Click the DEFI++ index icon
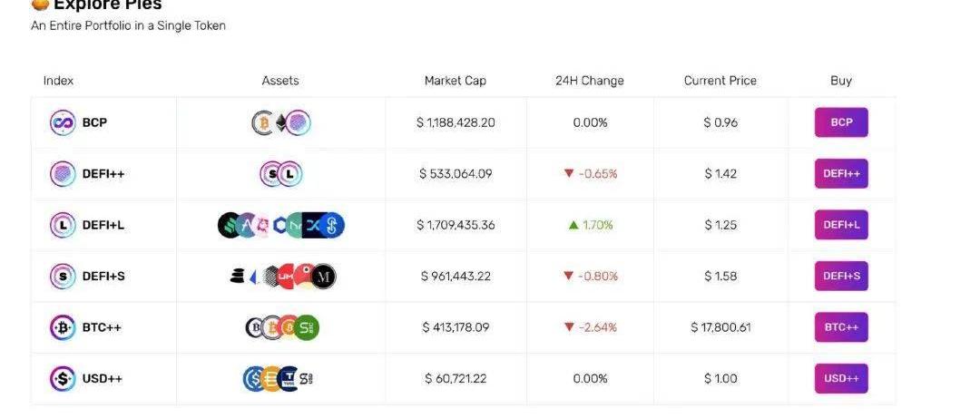The height and width of the screenshot is (418, 980). [x=63, y=174]
